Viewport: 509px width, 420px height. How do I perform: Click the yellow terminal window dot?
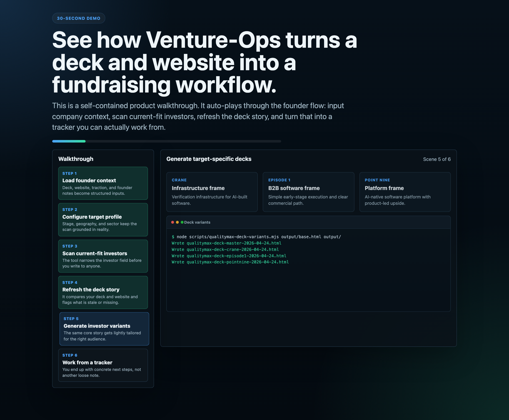pos(177,222)
